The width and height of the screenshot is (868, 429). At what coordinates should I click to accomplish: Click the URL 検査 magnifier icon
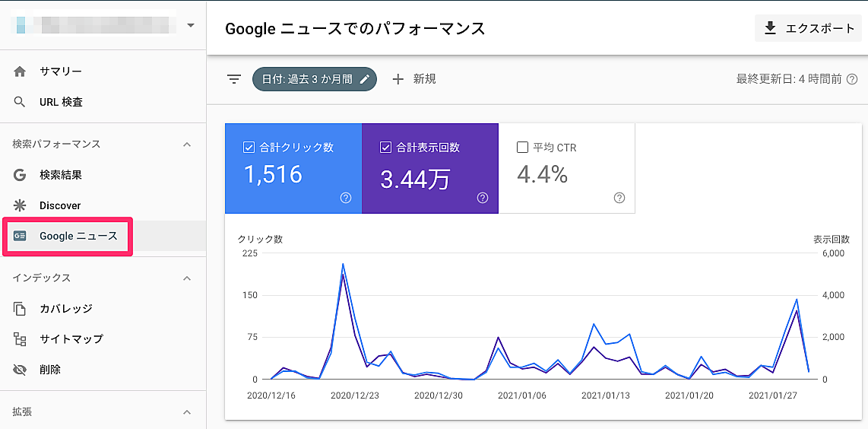(20, 102)
